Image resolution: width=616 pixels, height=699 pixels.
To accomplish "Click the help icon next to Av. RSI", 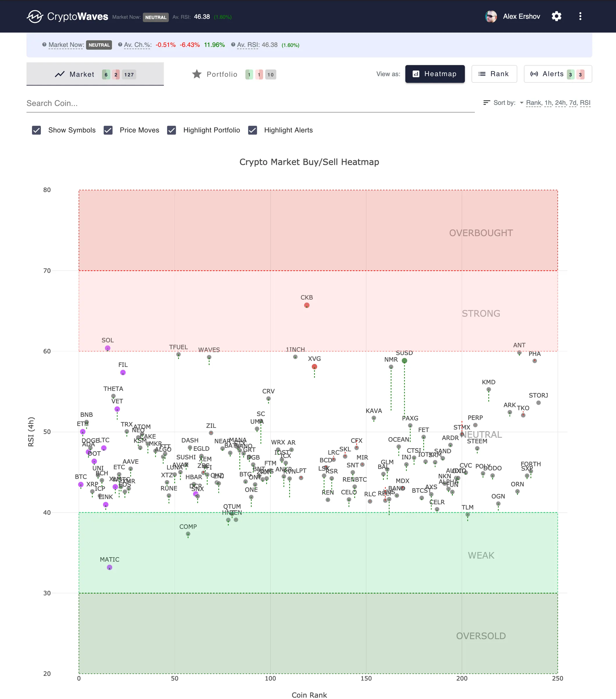I will click(233, 45).
